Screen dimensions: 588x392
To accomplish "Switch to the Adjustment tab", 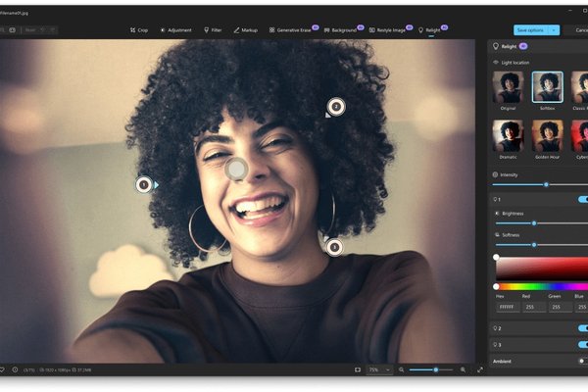I will pos(175,30).
